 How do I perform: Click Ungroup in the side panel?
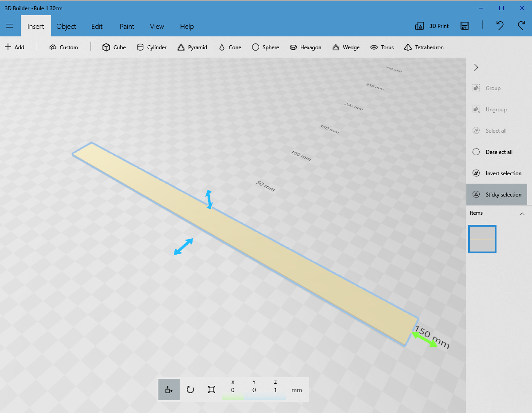pyautogui.click(x=489, y=110)
